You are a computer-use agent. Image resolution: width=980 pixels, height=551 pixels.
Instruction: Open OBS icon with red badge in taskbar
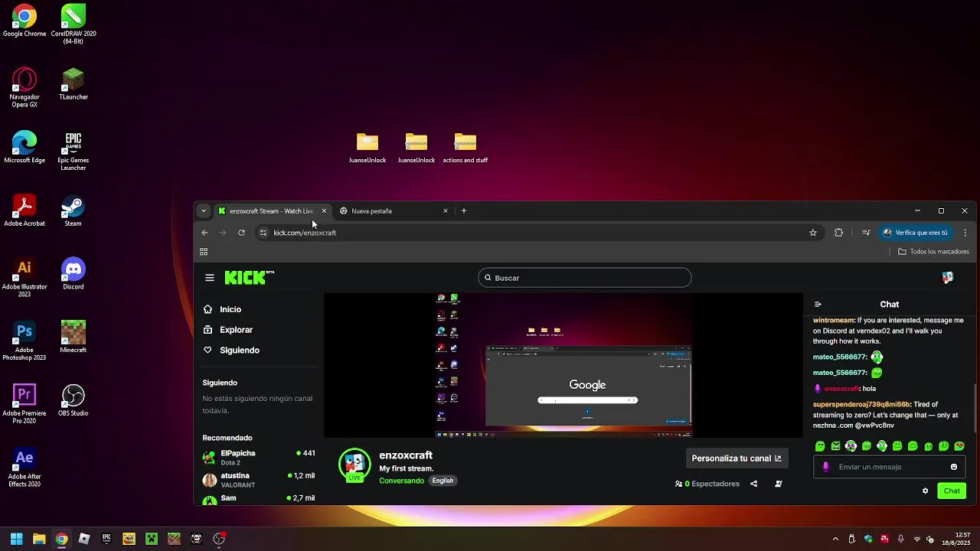[x=219, y=539]
